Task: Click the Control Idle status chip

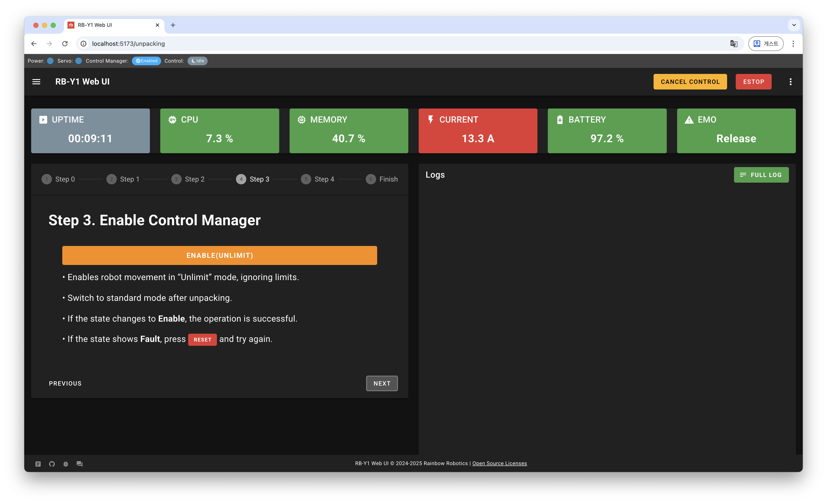Action: pyautogui.click(x=197, y=61)
